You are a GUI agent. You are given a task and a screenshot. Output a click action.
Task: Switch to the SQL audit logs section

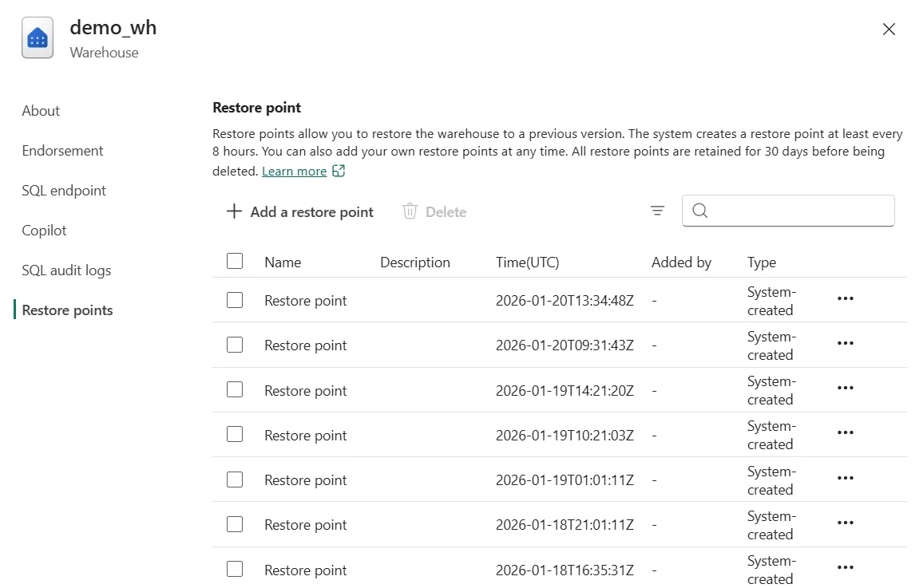[x=66, y=270]
